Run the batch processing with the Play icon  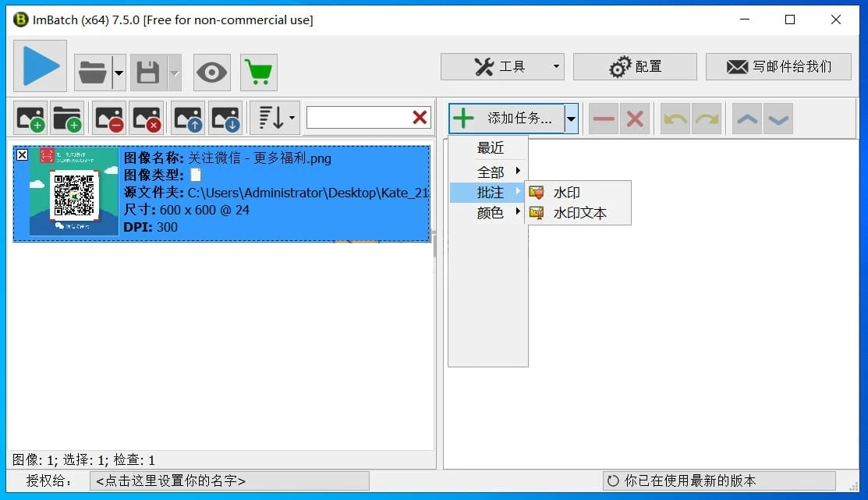pyautogui.click(x=39, y=66)
